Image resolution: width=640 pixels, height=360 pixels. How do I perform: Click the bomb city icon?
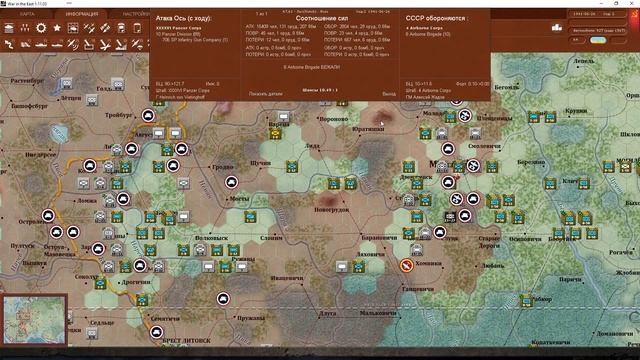click(121, 44)
